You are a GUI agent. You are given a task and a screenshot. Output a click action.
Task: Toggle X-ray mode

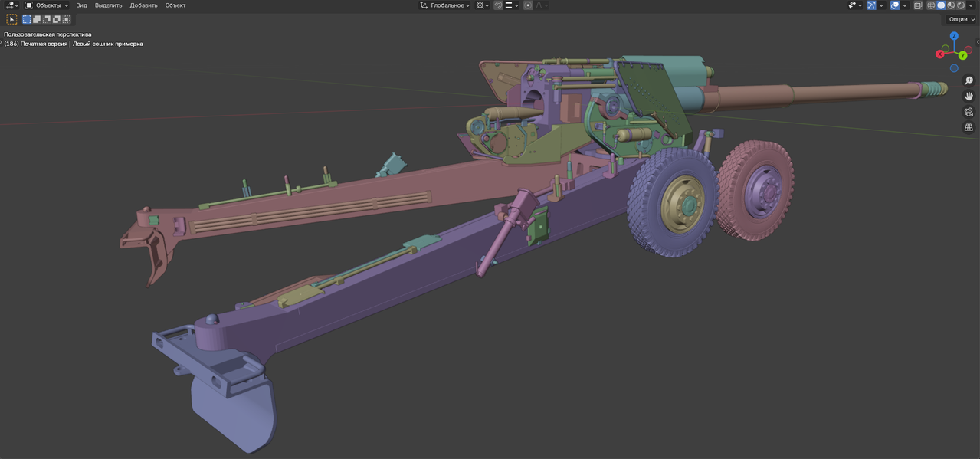tap(918, 5)
